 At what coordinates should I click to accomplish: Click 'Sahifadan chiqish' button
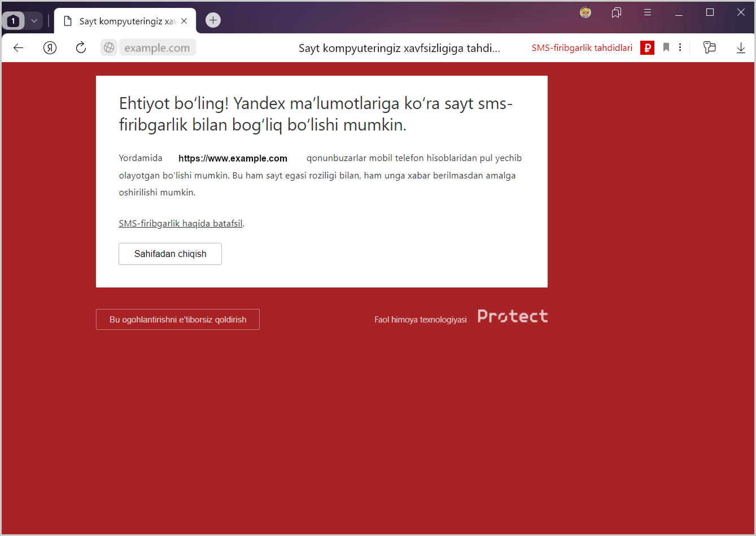(x=170, y=254)
